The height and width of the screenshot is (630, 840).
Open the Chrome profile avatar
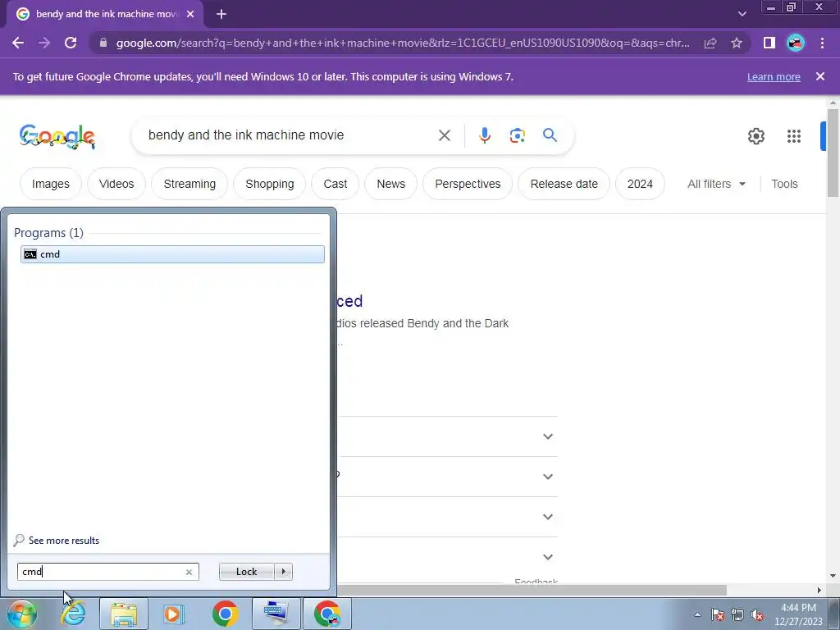pos(796,43)
